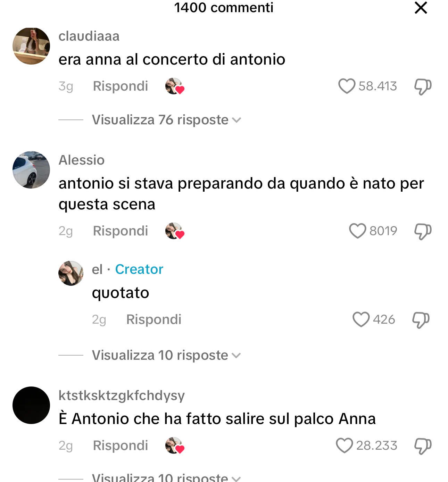
Task: Open claudiaaa's profile picture
Action: [31, 46]
